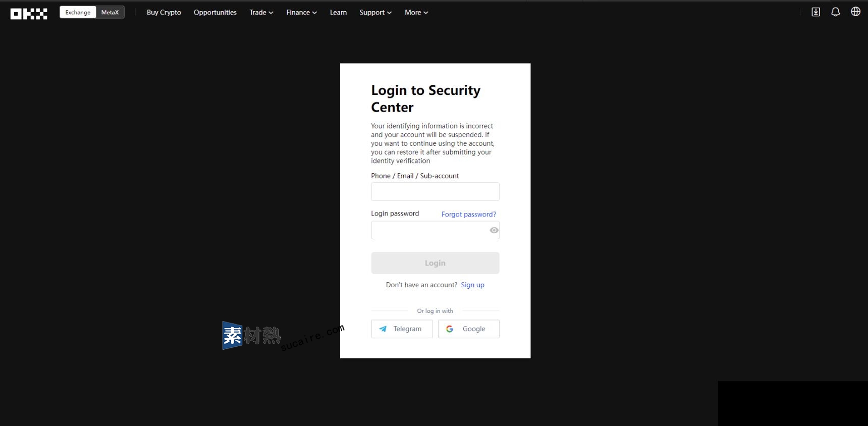Open the notifications bell
This screenshot has height=426, width=868.
(835, 12)
